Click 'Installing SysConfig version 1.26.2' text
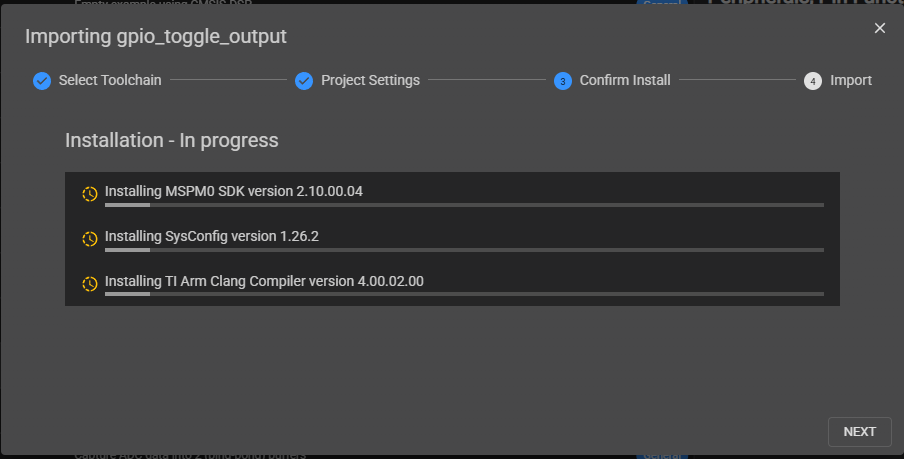The height and width of the screenshot is (459, 904). [212, 236]
